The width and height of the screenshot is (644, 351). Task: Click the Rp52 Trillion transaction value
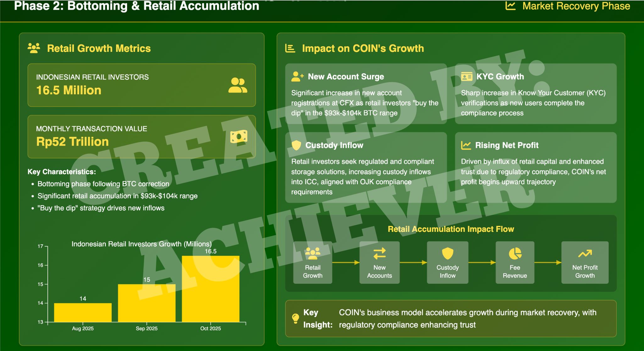[72, 142]
